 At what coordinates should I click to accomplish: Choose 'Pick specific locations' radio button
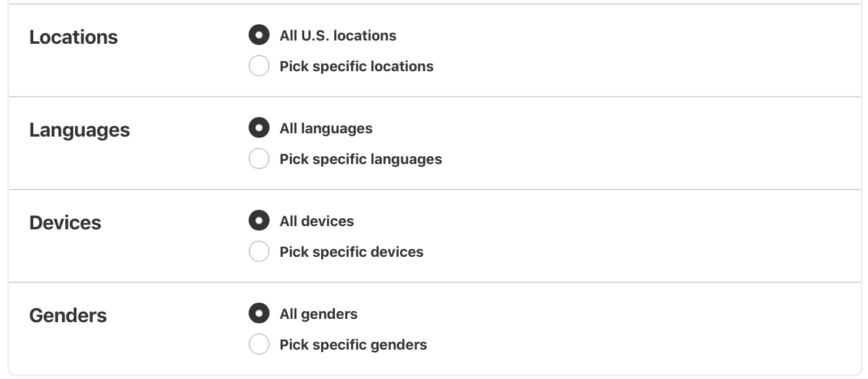259,66
